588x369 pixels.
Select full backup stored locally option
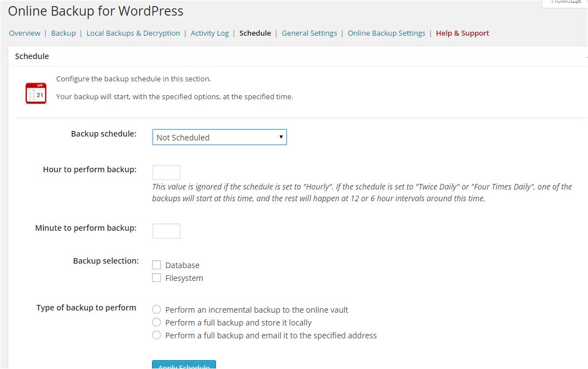coord(156,322)
